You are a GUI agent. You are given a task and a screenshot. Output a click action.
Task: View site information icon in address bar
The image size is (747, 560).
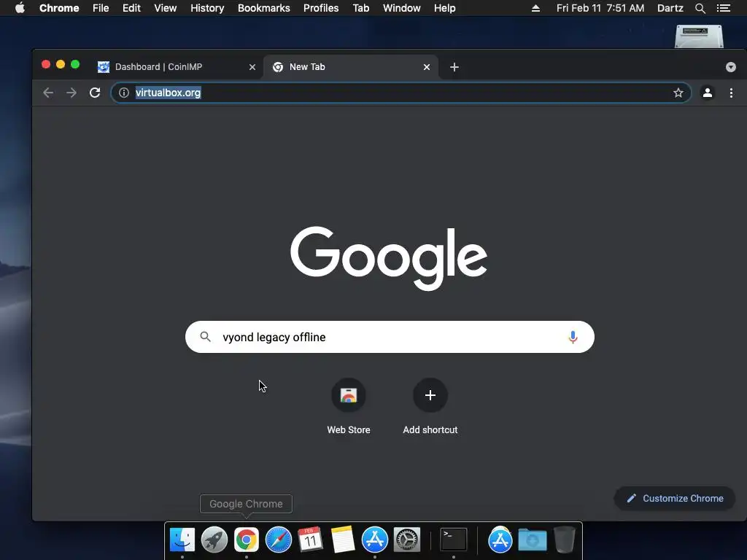tap(124, 93)
